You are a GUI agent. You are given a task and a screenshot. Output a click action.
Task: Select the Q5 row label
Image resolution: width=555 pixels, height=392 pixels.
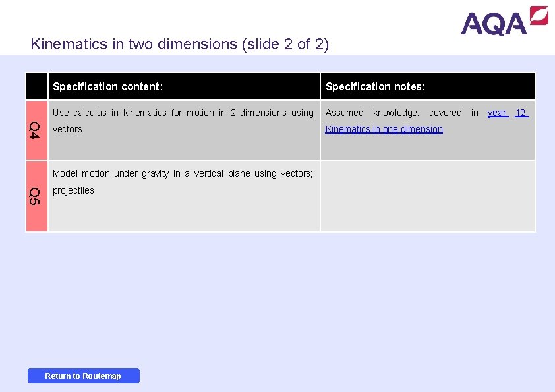click(37, 196)
